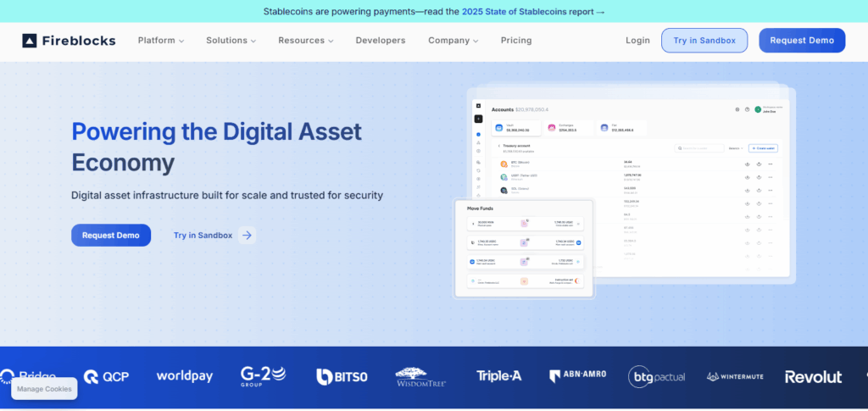Click the Powering the Digital Asset Economy headline

(216, 147)
